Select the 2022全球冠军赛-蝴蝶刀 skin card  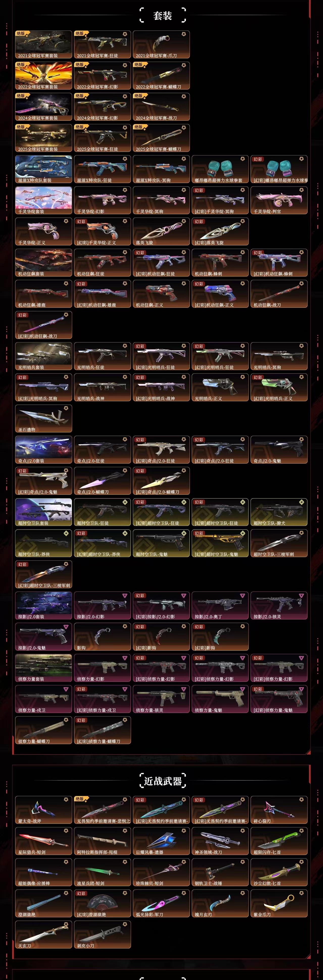161,76
